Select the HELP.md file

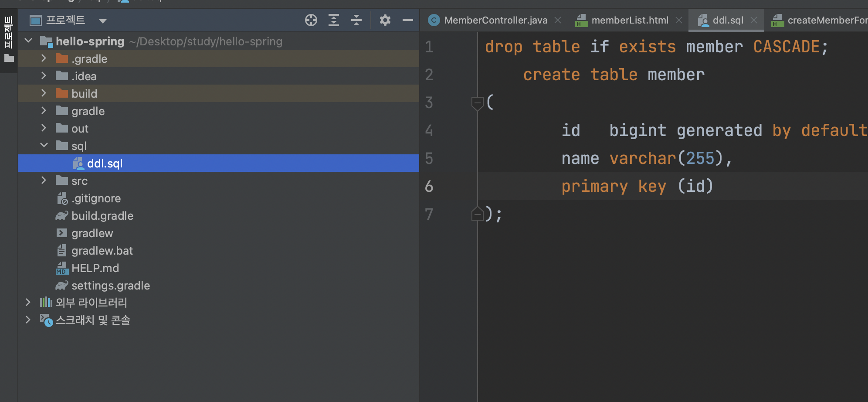click(219, 268)
